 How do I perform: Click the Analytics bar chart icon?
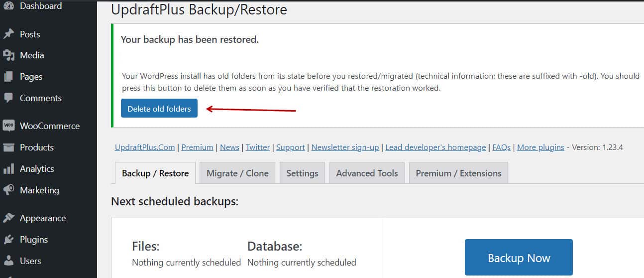click(8, 169)
